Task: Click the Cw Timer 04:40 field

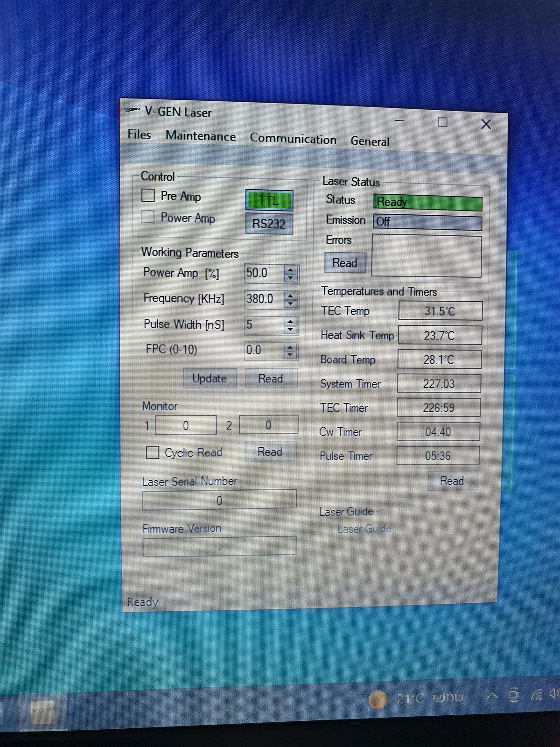Action: [x=438, y=432]
